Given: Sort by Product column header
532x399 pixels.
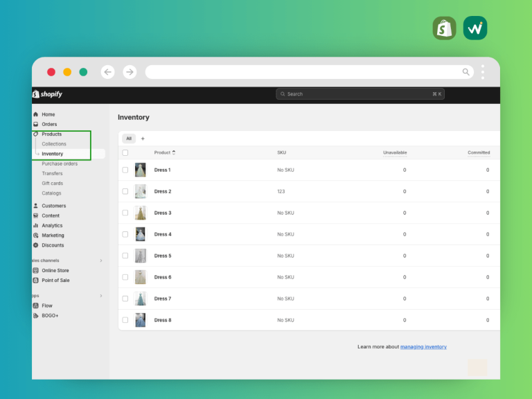Looking at the screenshot, I should coord(165,152).
